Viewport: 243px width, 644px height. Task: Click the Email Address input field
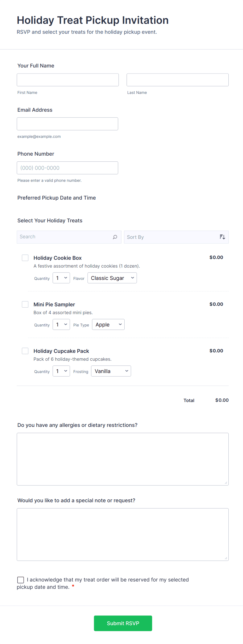67,124
